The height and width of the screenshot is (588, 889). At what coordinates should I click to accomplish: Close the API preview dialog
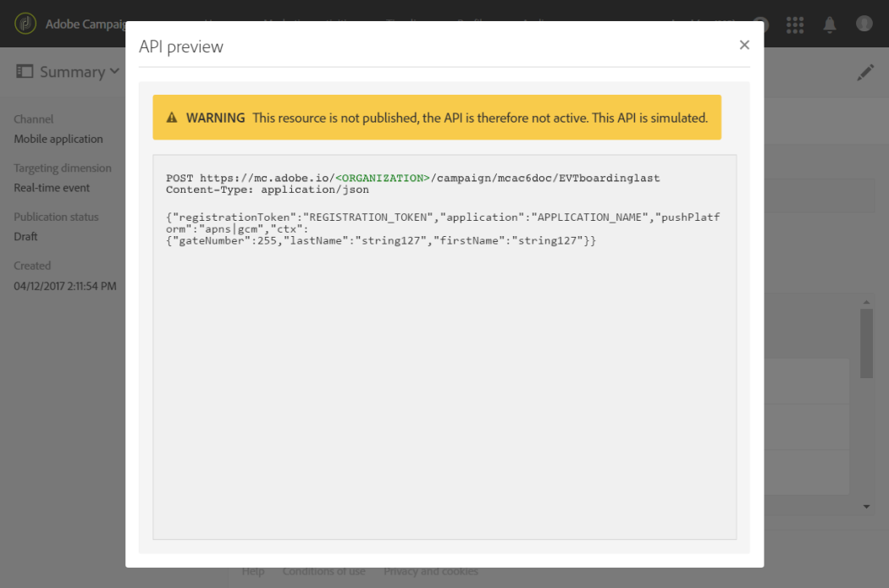(x=744, y=45)
